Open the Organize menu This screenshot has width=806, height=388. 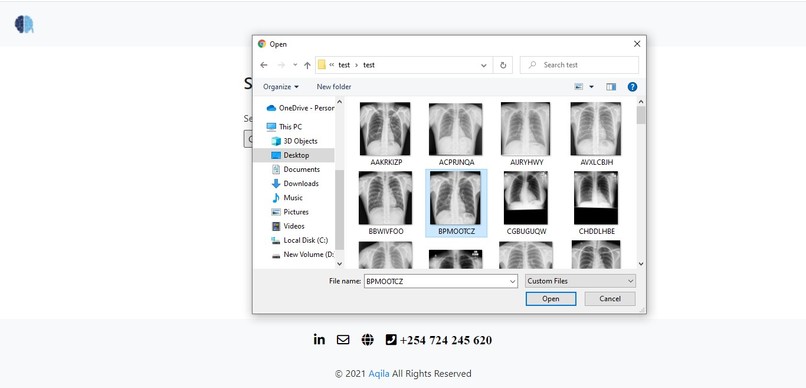click(x=281, y=87)
